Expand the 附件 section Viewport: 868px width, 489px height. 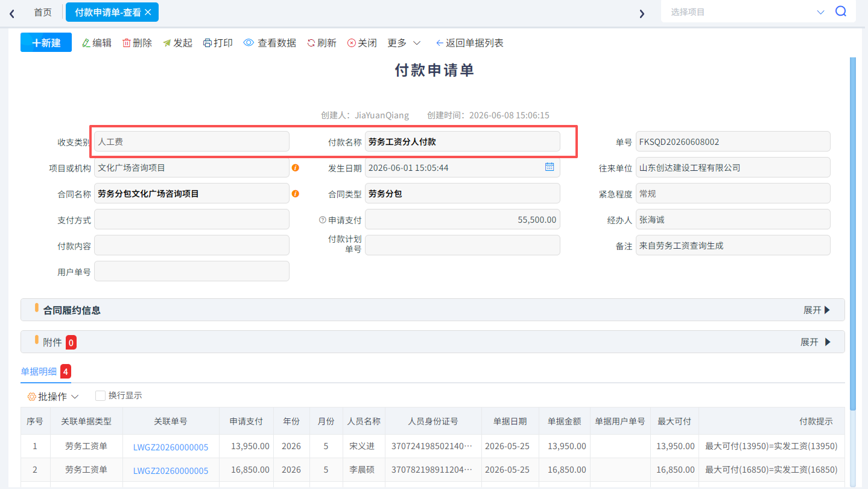click(816, 342)
